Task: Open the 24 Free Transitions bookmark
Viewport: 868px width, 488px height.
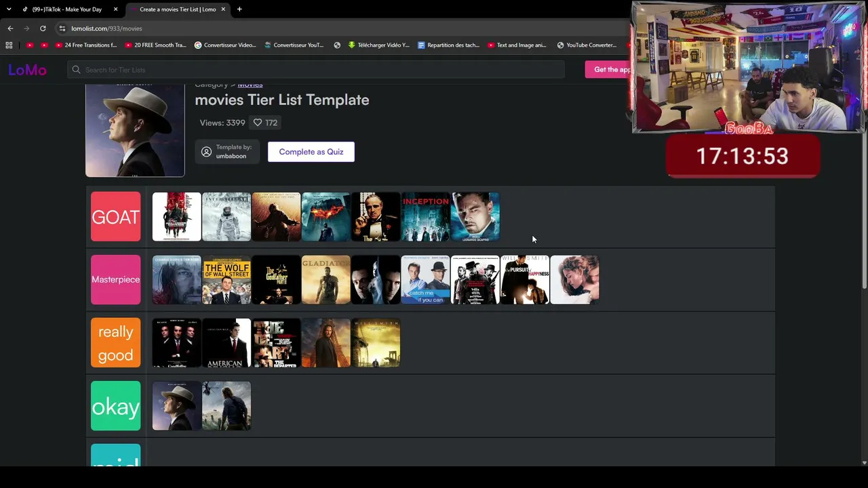Action: pos(86,45)
